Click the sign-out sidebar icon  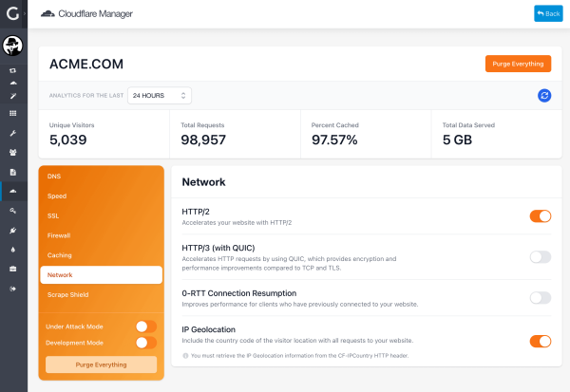tap(12, 289)
